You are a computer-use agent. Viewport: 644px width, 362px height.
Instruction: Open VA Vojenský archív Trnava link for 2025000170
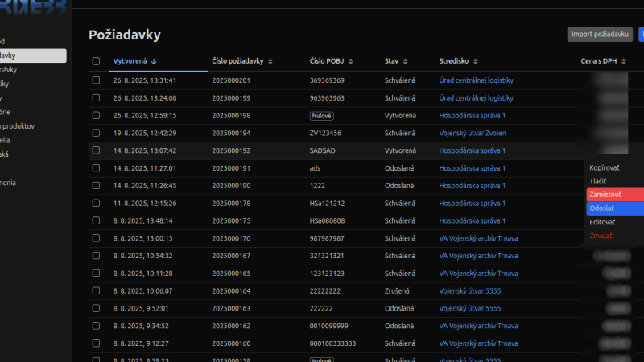478,238
